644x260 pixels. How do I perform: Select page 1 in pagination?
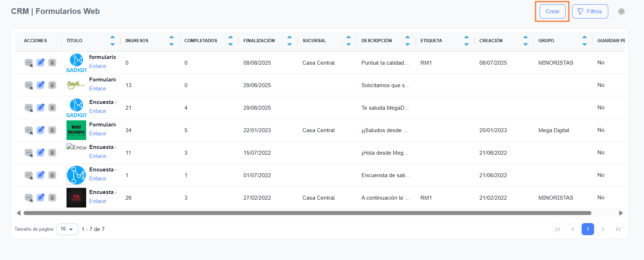[588, 229]
